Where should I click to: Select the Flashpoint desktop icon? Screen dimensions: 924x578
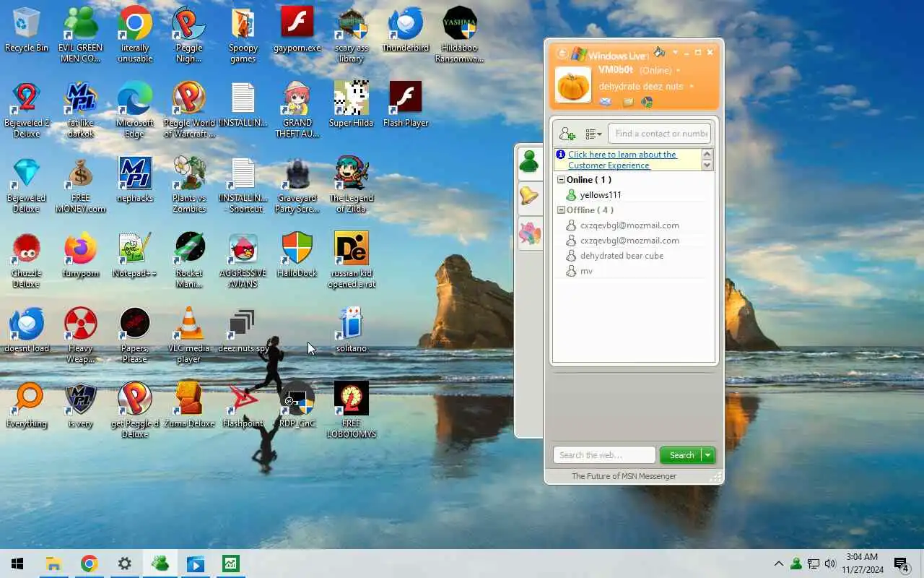(243, 404)
